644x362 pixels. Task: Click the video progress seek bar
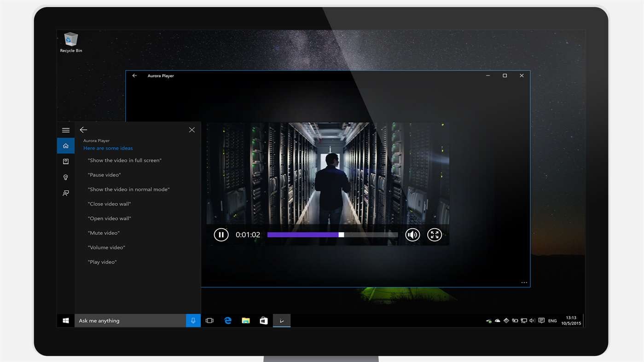point(332,235)
